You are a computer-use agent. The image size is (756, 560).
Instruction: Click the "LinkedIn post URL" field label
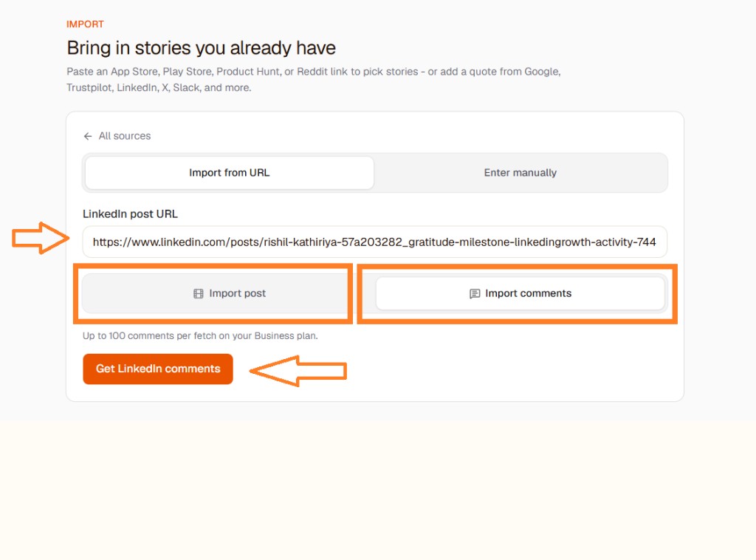click(x=130, y=214)
